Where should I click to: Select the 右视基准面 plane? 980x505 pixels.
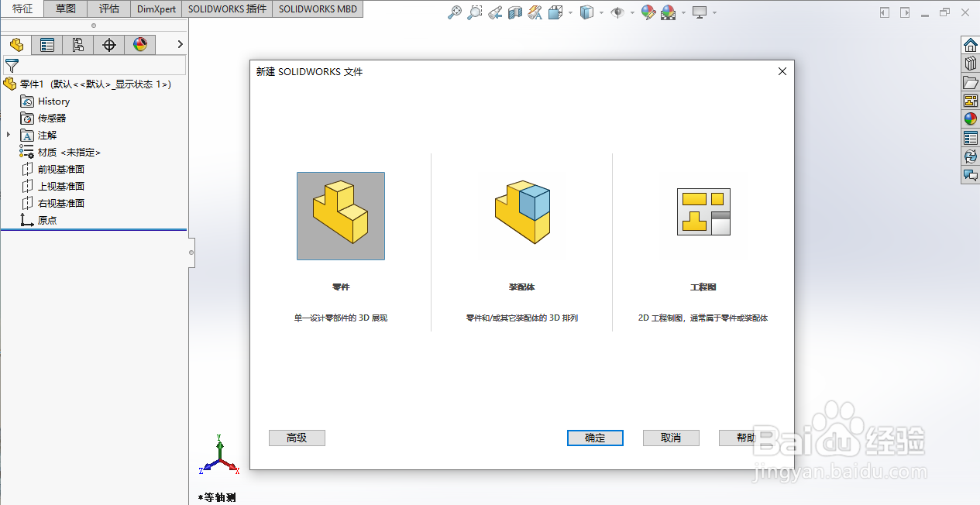[53, 204]
